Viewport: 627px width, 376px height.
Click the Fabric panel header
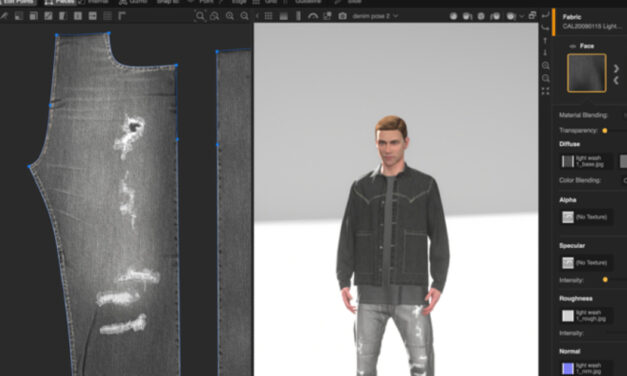[572, 17]
